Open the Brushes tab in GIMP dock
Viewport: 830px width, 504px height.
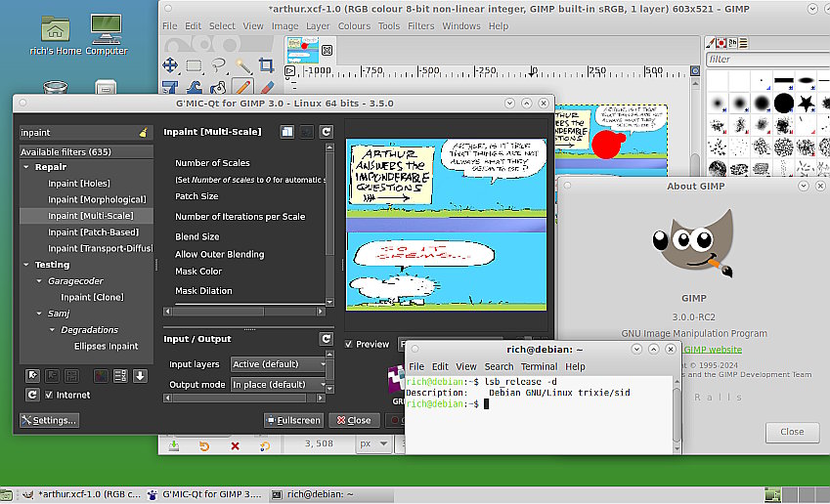(711, 43)
